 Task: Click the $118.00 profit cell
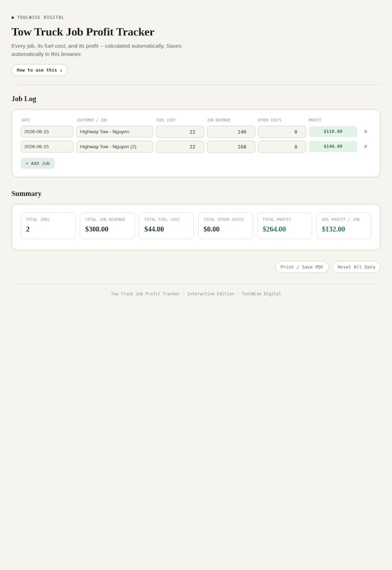[x=333, y=131]
